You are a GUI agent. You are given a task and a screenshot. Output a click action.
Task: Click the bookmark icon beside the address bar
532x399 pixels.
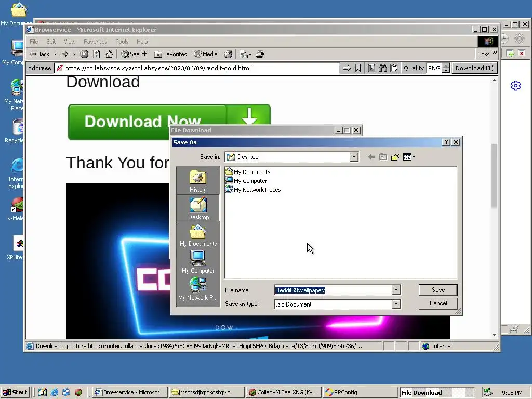pos(358,68)
